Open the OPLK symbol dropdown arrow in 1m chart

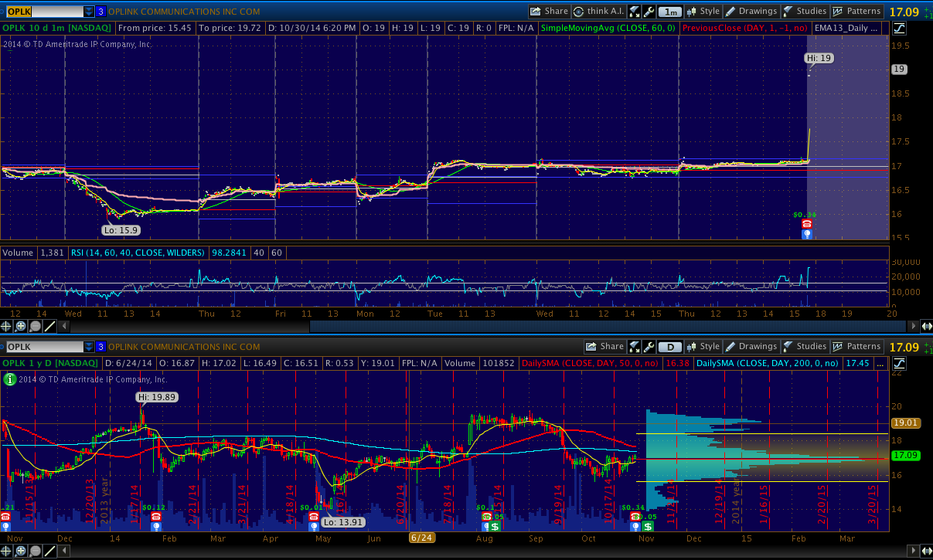pos(89,12)
